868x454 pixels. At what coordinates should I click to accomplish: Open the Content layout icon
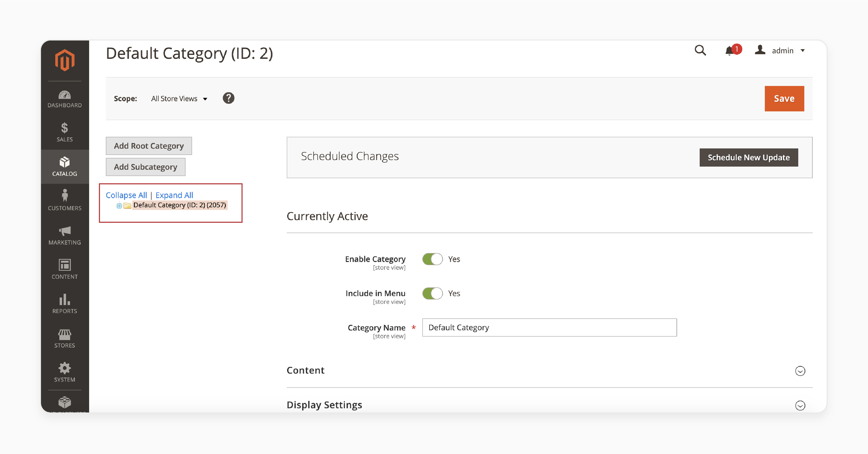[x=65, y=265]
